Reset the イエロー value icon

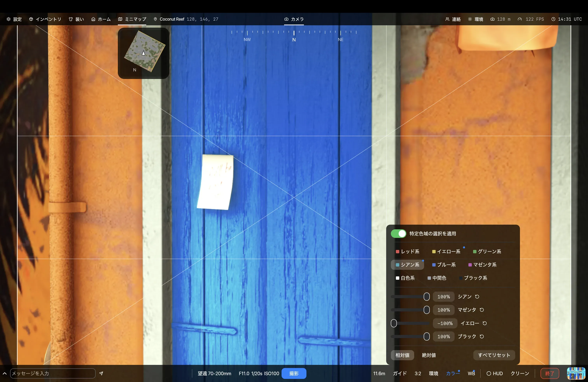pos(485,323)
